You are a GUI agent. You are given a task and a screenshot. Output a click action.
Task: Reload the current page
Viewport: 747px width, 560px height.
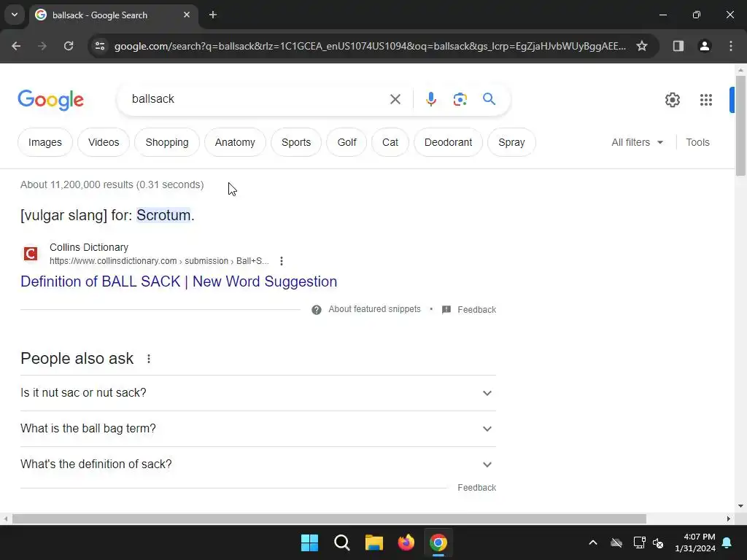pos(69,46)
